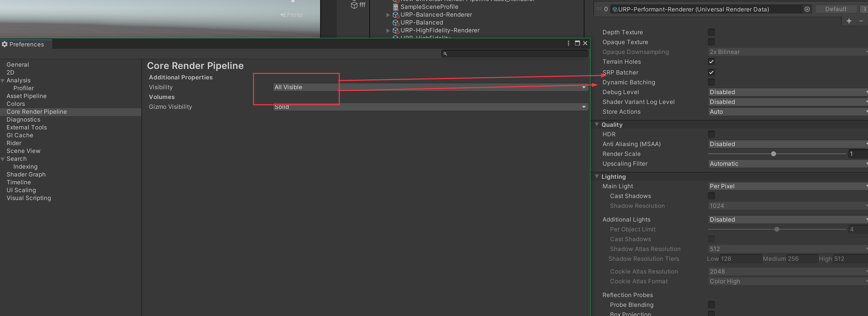Click the search magnifier in the Preferences search bar
Viewport: 868px width, 316px height.
coord(445,54)
